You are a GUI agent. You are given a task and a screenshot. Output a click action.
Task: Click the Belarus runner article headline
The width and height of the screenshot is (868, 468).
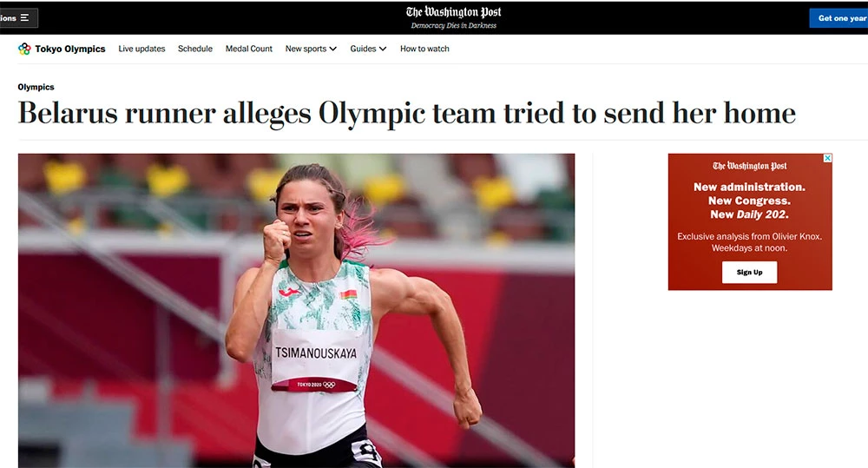407,114
